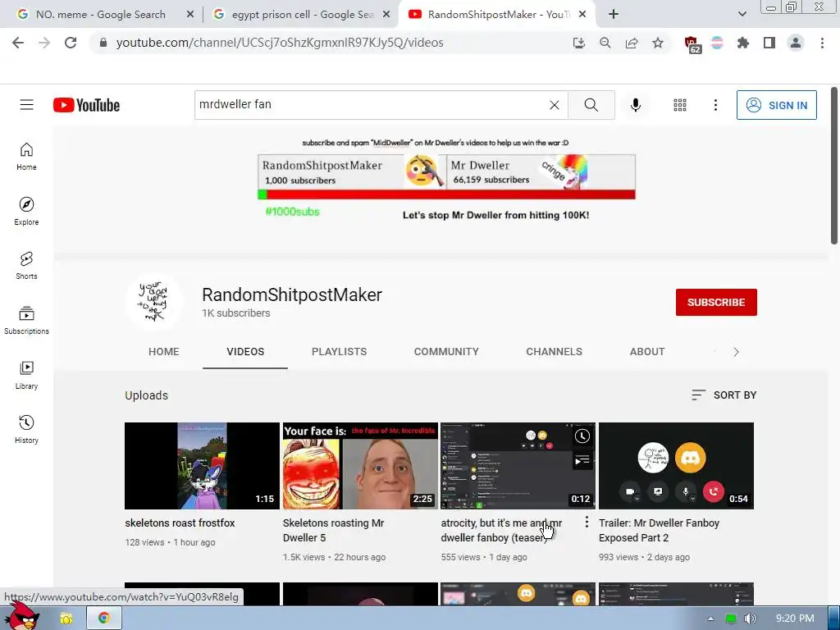
Task: Open browser extensions puzzle icon
Action: (743, 43)
